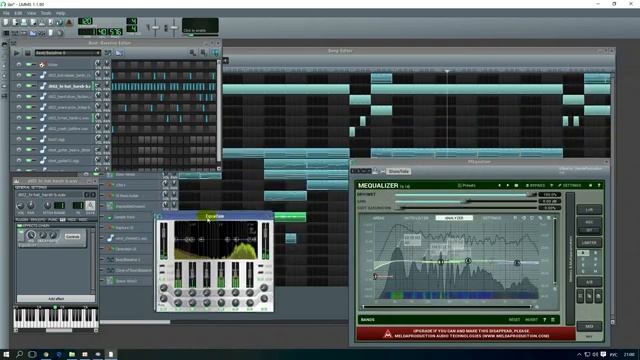Click the Bypass button in MEqualizer

click(535, 185)
